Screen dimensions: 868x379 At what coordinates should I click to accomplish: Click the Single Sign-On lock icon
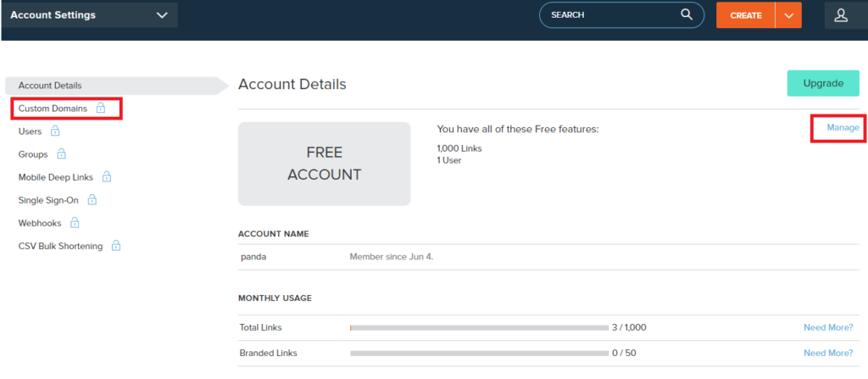coord(92,200)
